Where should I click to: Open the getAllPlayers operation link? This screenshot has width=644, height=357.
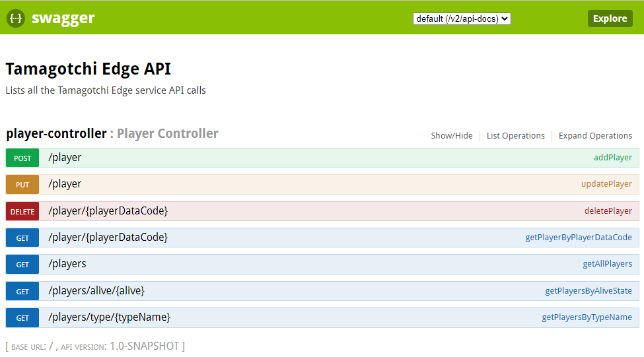[x=607, y=264]
